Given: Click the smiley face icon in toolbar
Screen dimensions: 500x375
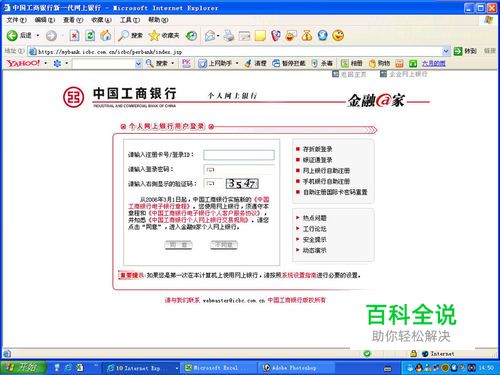Looking at the screenshot, I should click(338, 35).
